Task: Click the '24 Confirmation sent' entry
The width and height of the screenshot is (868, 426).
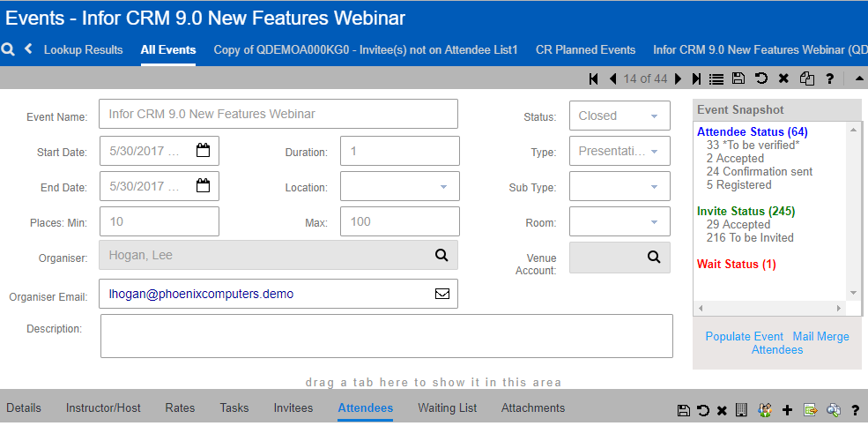Action: (760, 172)
